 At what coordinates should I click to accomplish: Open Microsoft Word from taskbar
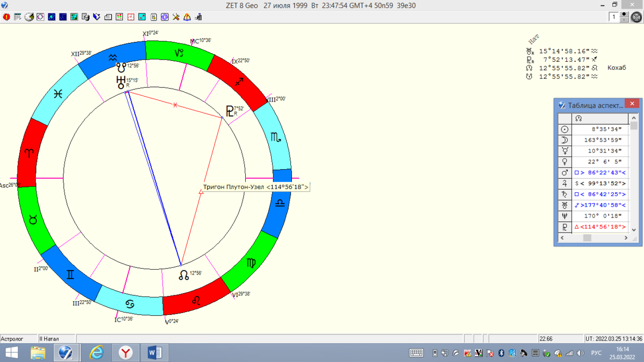click(x=155, y=353)
